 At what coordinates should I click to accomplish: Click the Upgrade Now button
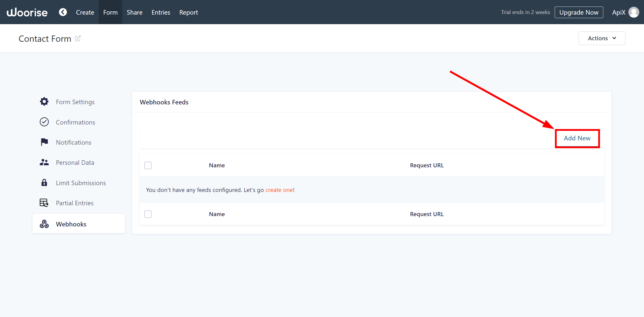click(x=579, y=12)
